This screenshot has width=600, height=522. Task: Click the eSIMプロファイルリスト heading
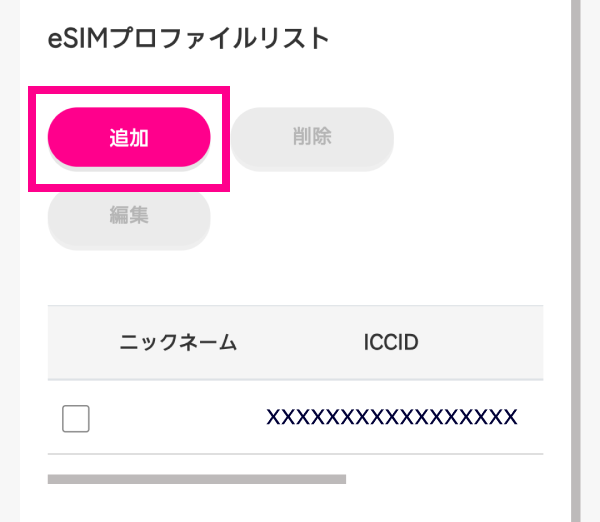tap(188, 39)
